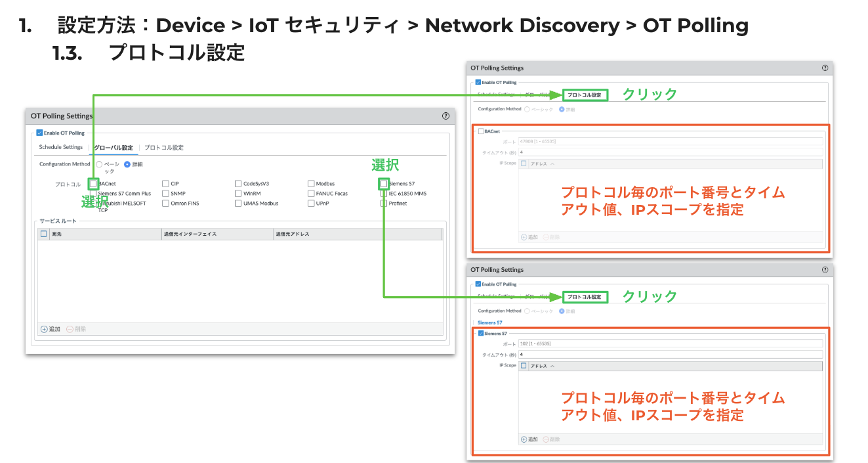868x463 pixels.
Task: Click the 送信元インターフェイス column header
Action: [x=217, y=234]
